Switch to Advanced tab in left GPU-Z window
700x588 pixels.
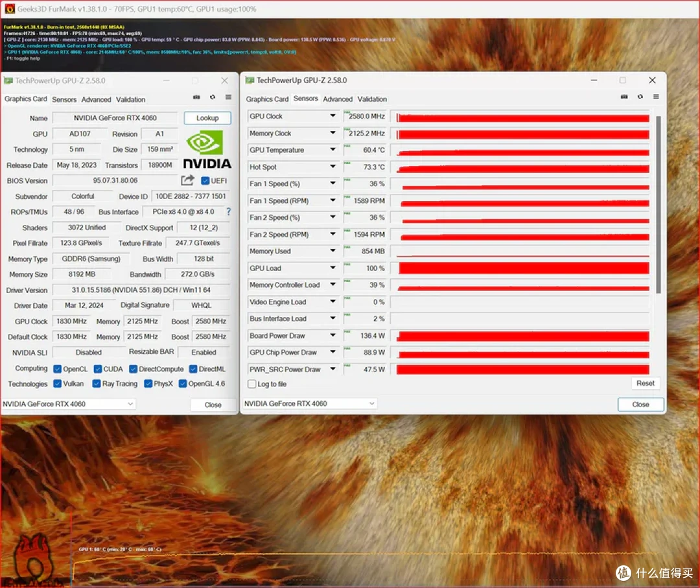tap(96, 100)
